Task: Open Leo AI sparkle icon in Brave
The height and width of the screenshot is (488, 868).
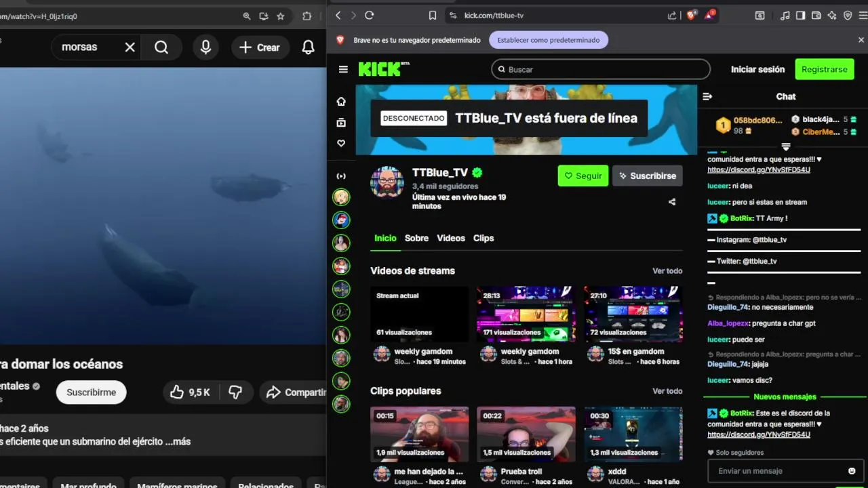Action: 832,15
